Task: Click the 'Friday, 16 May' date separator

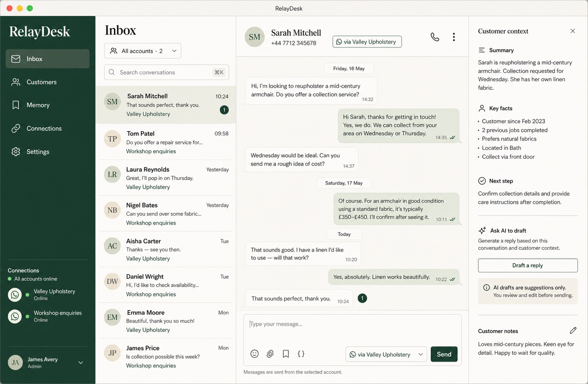Action: (349, 69)
